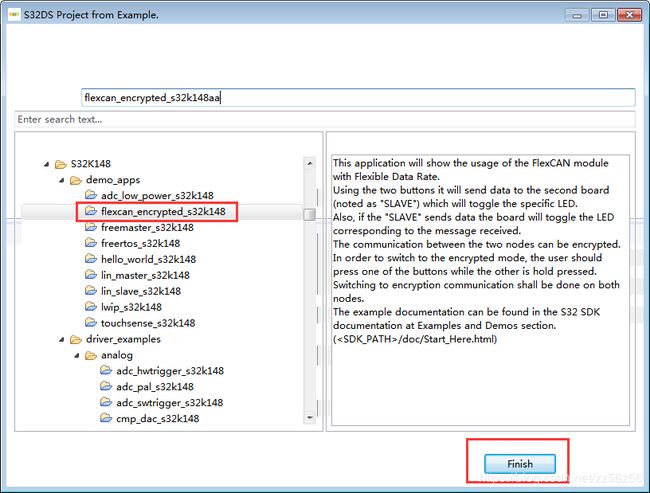Click the adc_hwtrigger_s32k148 folder icon
Image resolution: width=650 pixels, height=493 pixels.
(106, 370)
